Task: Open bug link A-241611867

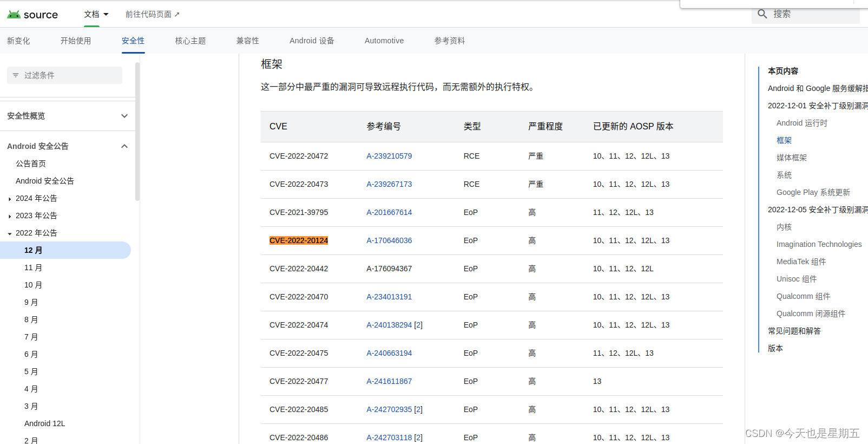Action: point(389,381)
